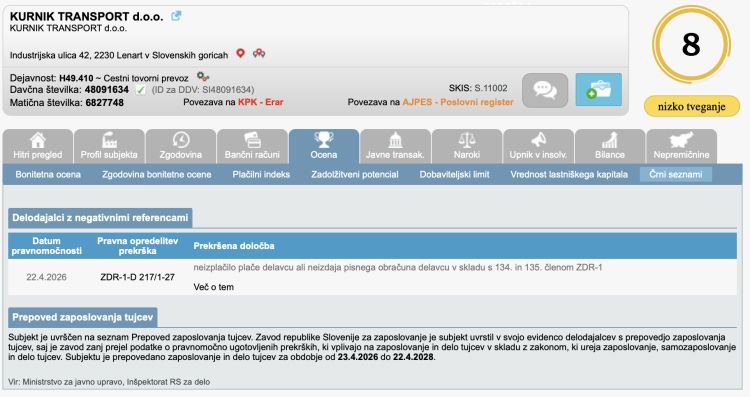
Task: Click the score 8 rating circle
Action: tap(691, 45)
